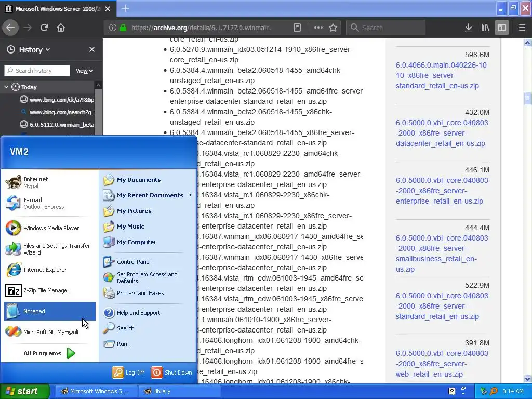Viewport: 532px width, 399px height.
Task: Collapse the Today history group
Action: pyautogui.click(x=6, y=87)
